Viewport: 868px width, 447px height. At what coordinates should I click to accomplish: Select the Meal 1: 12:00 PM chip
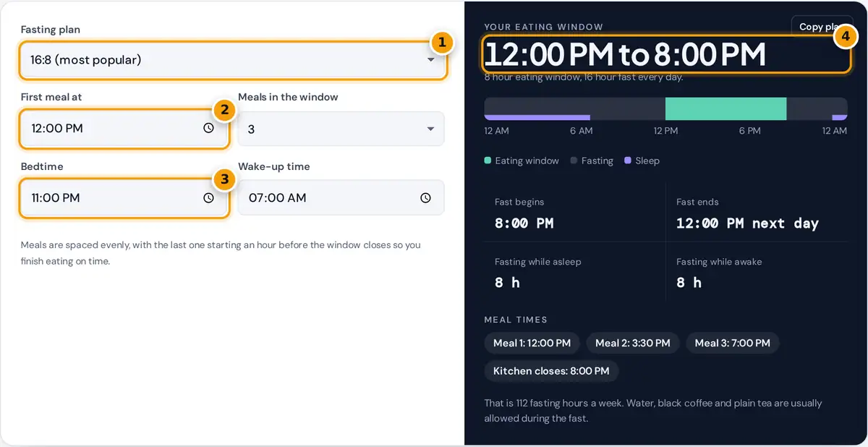tap(532, 343)
